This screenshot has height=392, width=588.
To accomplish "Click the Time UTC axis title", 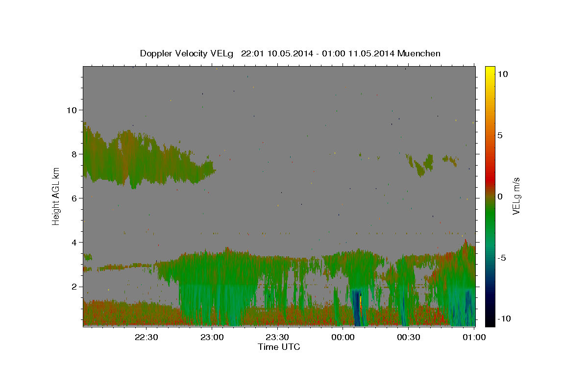I will (x=279, y=347).
